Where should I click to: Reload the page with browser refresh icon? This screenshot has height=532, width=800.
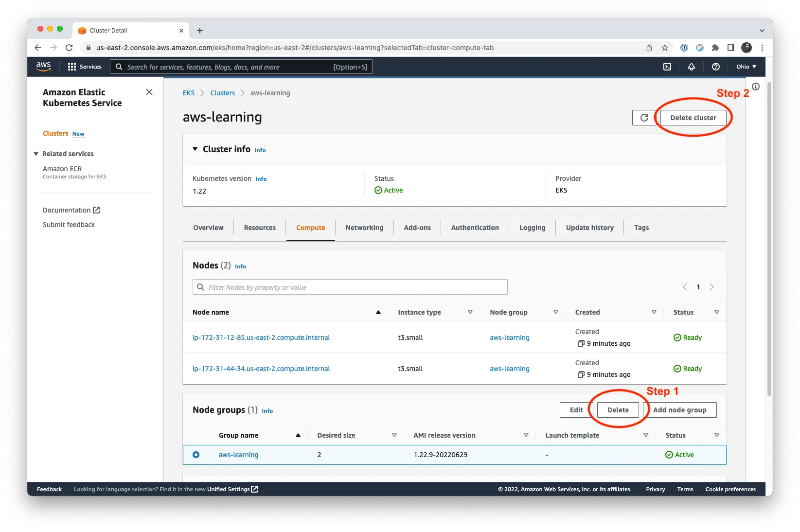click(69, 48)
